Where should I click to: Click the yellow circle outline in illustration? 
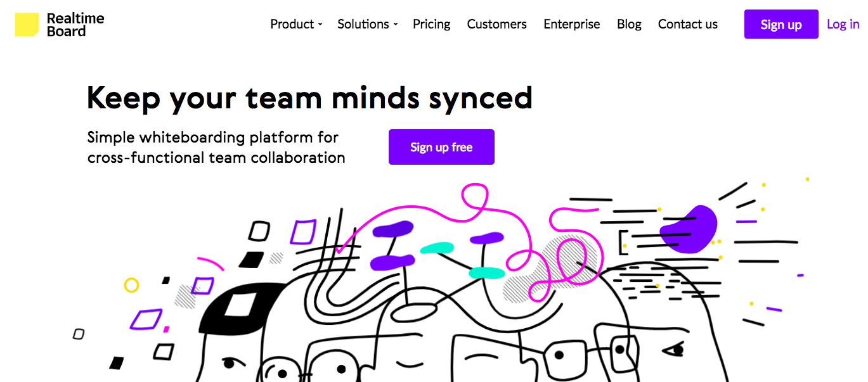131,285
